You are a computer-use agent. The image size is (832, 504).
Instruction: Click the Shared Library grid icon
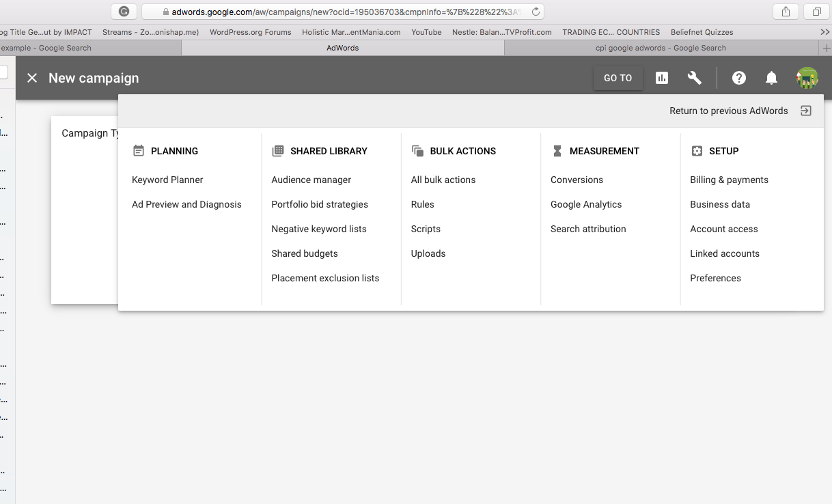point(278,151)
